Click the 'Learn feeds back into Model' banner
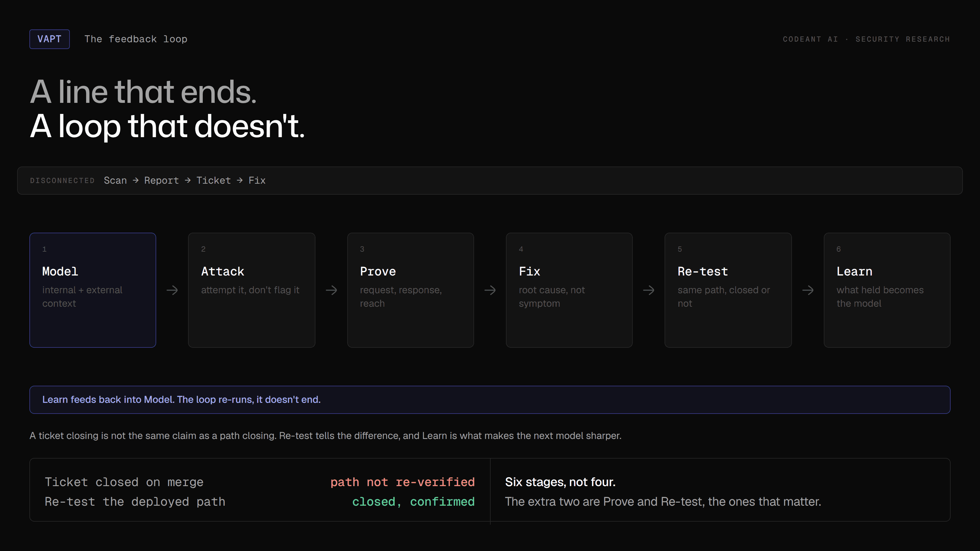This screenshot has width=980, height=551. 490,400
